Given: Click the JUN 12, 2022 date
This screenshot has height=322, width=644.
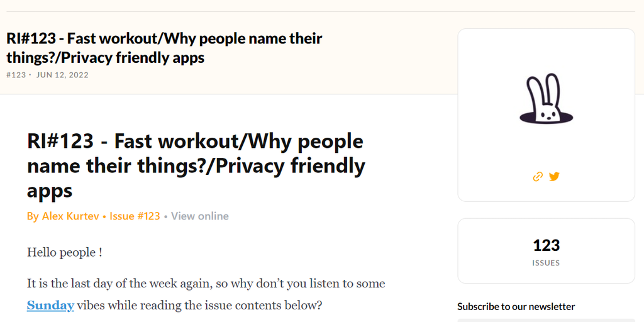Looking at the screenshot, I should (x=62, y=75).
